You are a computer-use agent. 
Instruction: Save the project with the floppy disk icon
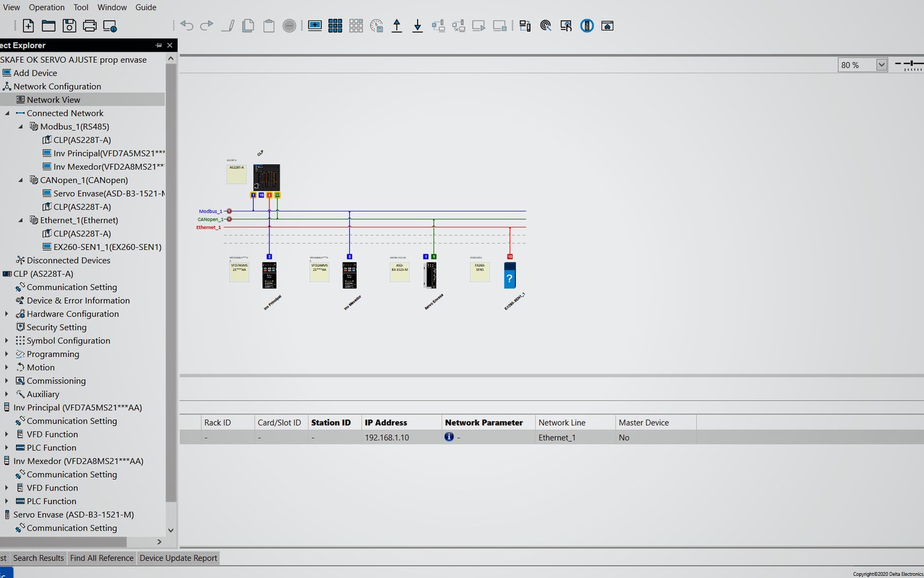pos(69,26)
